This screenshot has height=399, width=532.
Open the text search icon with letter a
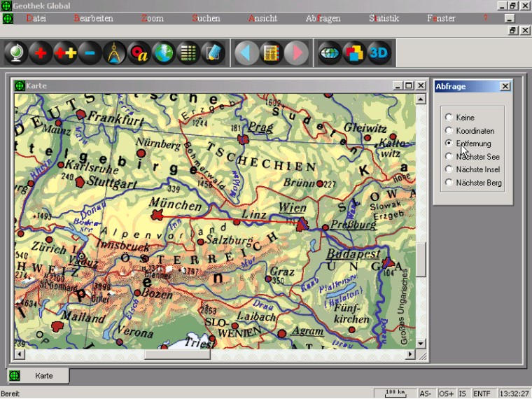139,53
